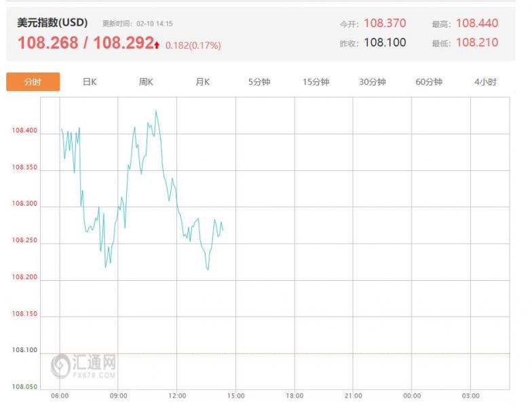The image size is (532, 407).
Task: Switch to 60分钟 interval tab
Action: pos(429,82)
